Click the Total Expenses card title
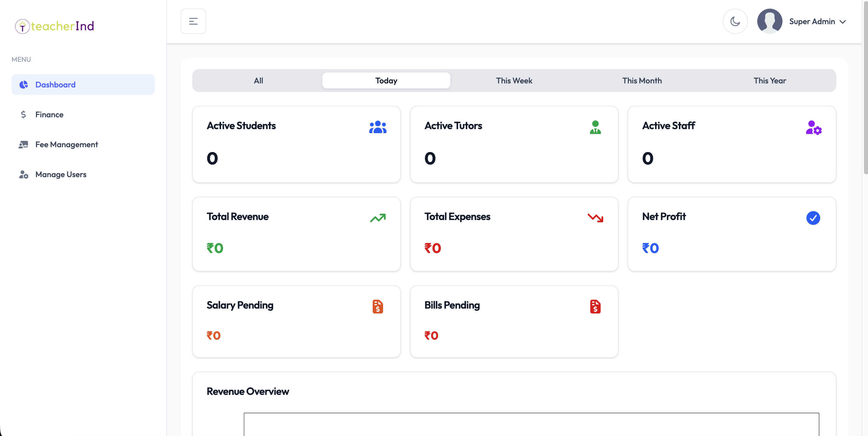The image size is (868, 436). coord(457,217)
